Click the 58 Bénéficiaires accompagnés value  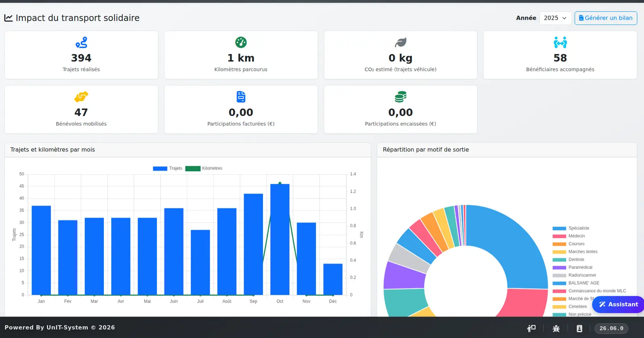tap(560, 58)
